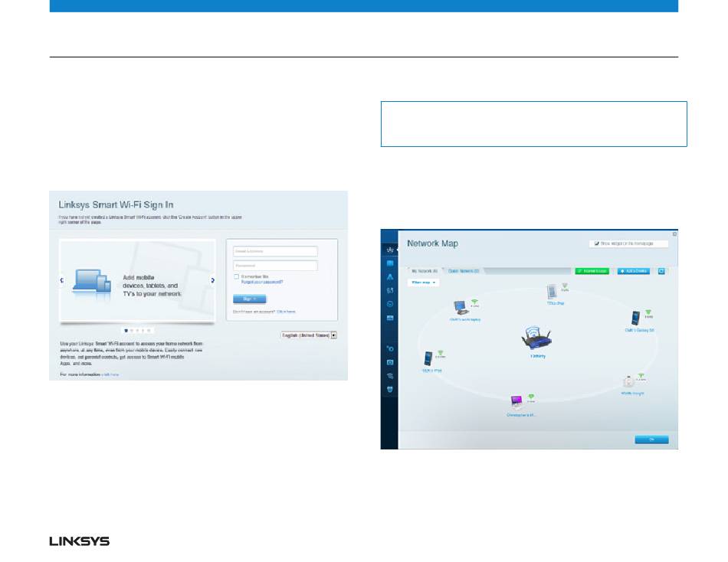The height and width of the screenshot is (562, 728).
Task: Select the first carousel page dot
Action: [x=126, y=331]
